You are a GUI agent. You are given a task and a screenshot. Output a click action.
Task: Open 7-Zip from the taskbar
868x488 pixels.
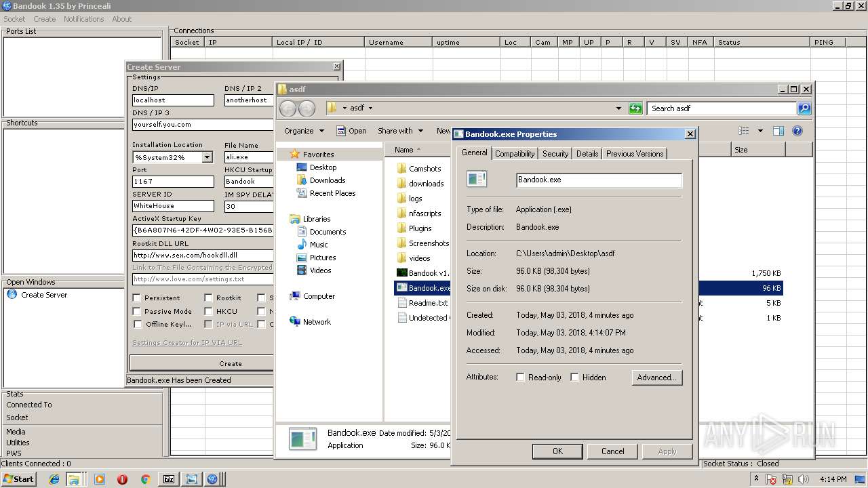[168, 479]
